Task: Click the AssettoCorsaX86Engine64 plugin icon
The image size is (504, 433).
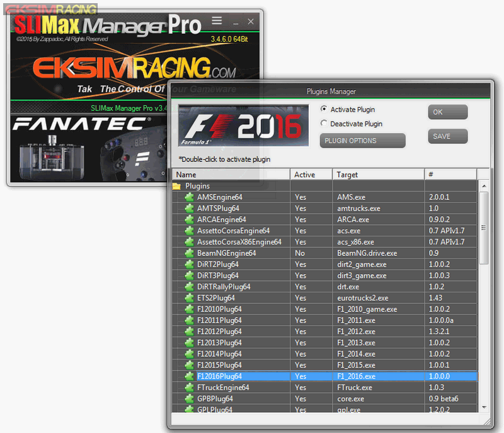Action: pos(190,242)
